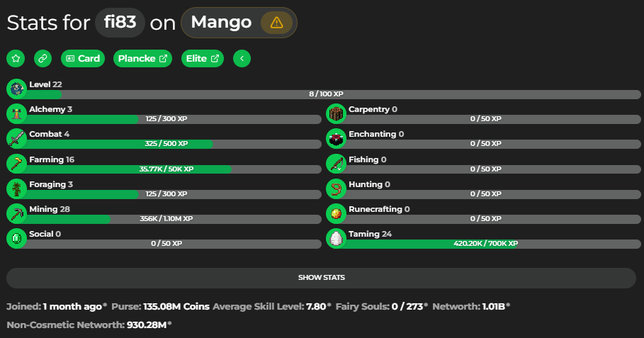Screen dimensions: 644x338
Task: Click the Runecrafting 0 label
Action: coord(379,209)
